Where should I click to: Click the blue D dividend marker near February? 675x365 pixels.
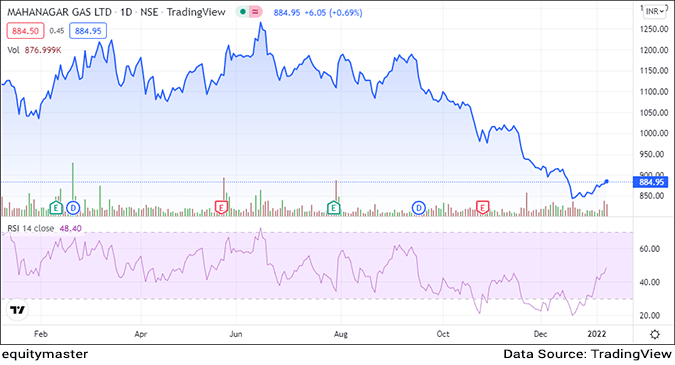point(73,208)
